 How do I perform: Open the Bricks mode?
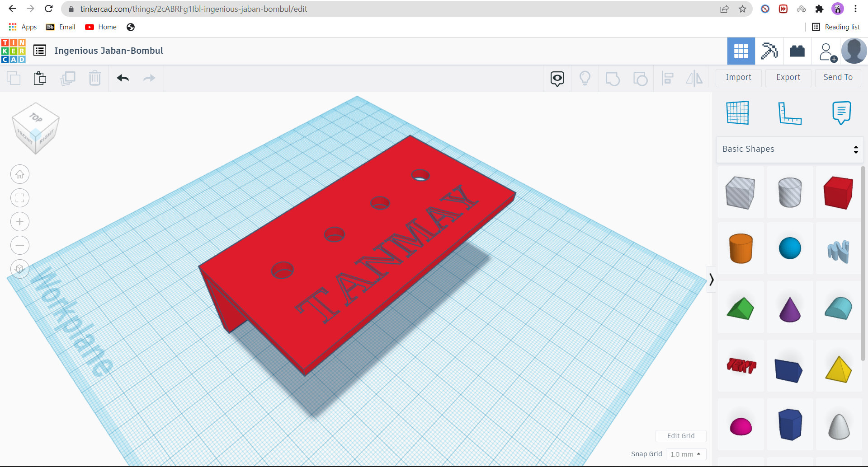coord(797,51)
